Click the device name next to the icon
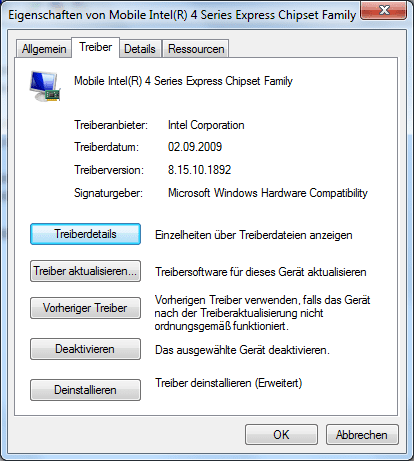This screenshot has height=461, width=416. point(183,81)
